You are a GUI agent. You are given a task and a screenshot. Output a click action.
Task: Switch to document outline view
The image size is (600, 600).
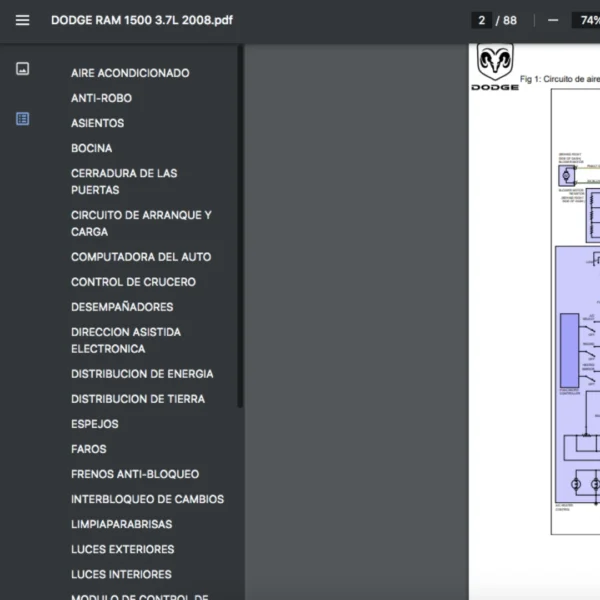click(22, 119)
